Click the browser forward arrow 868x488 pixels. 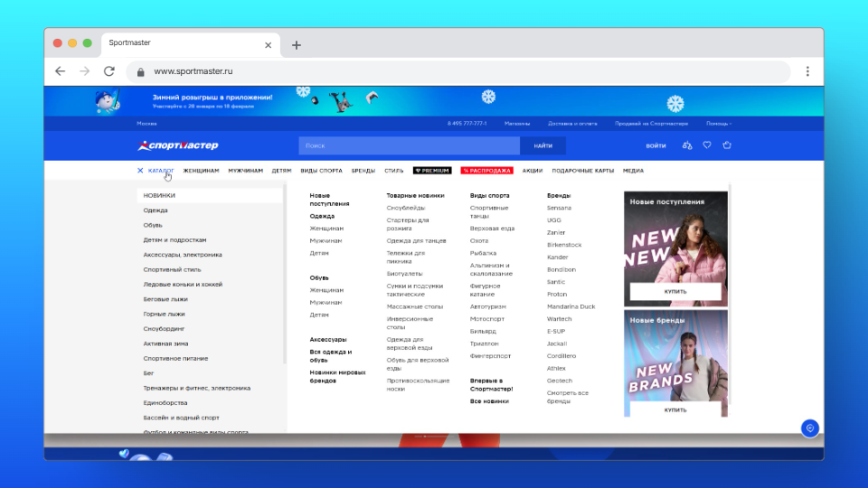pyautogui.click(x=84, y=71)
